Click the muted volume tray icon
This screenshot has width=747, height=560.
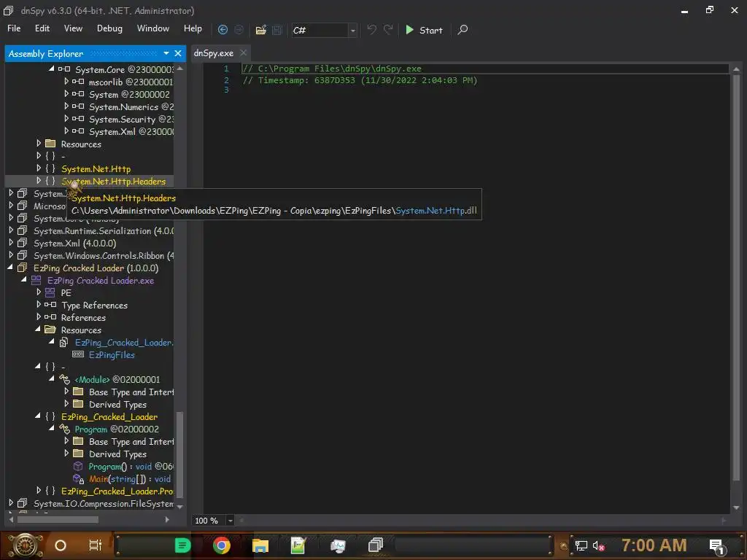tap(598, 545)
